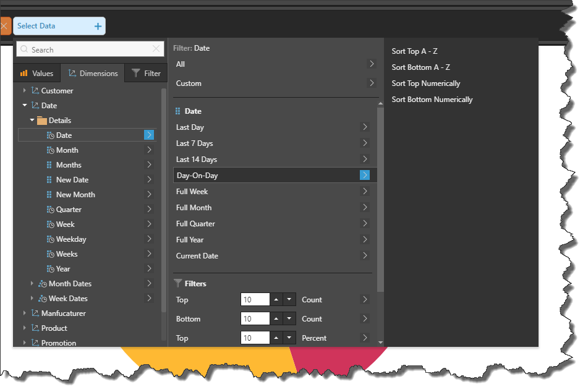Open the dropdown for first Top filter count
Screen dimensions: 588x392
(289, 300)
